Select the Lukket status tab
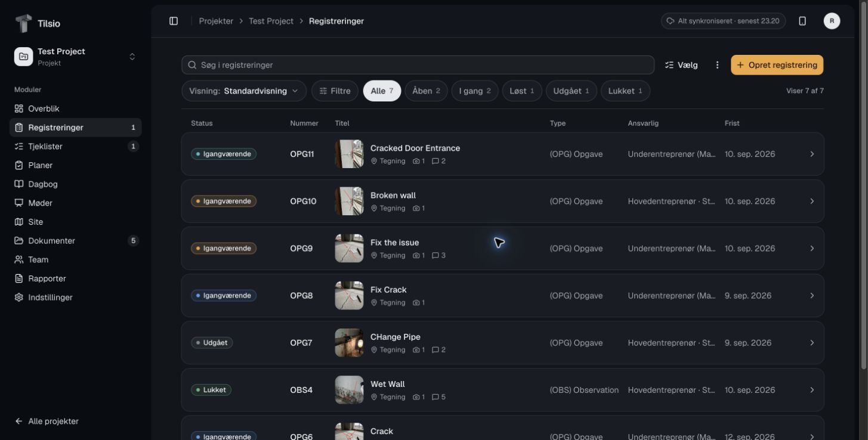 (x=625, y=91)
